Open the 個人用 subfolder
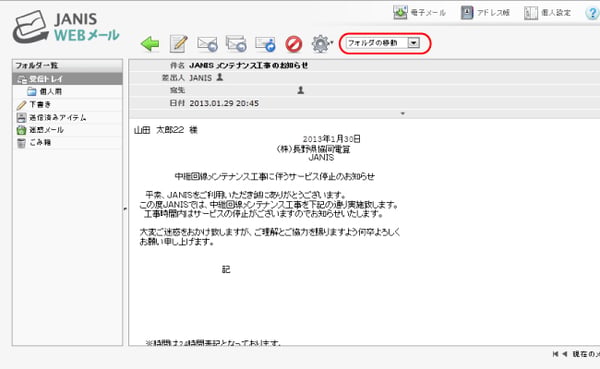The image size is (600, 369). coord(45,91)
